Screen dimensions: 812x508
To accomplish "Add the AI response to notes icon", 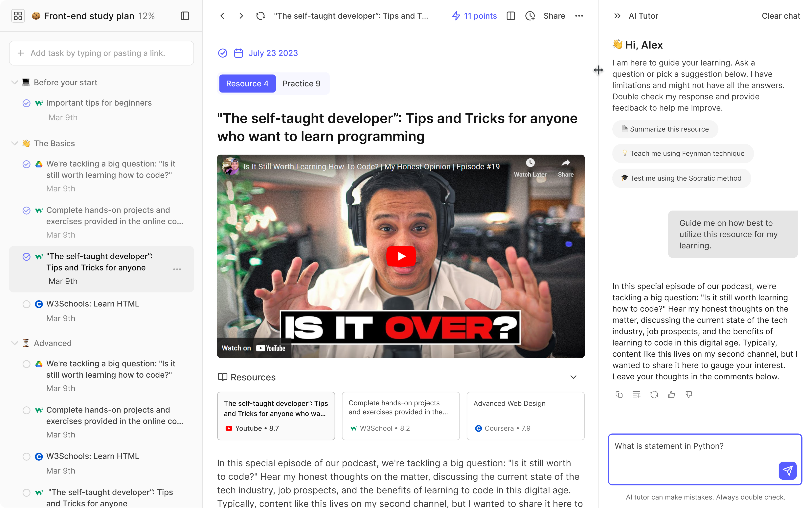I will pos(636,395).
